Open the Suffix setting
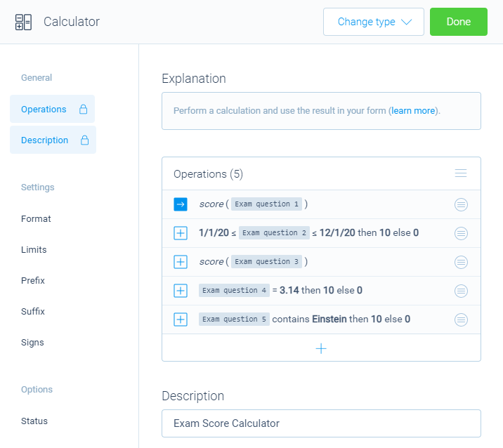This screenshot has width=503, height=448. [x=33, y=311]
